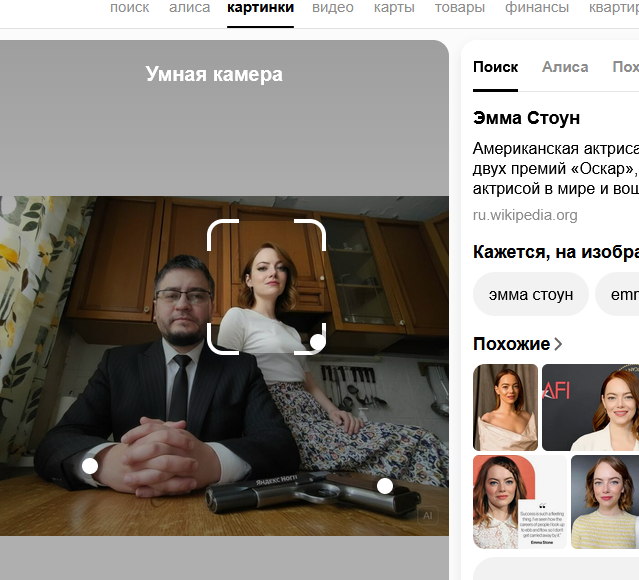Grab the top-left corner handle of the selection frame
This screenshot has width=639, height=580.
coord(217,229)
